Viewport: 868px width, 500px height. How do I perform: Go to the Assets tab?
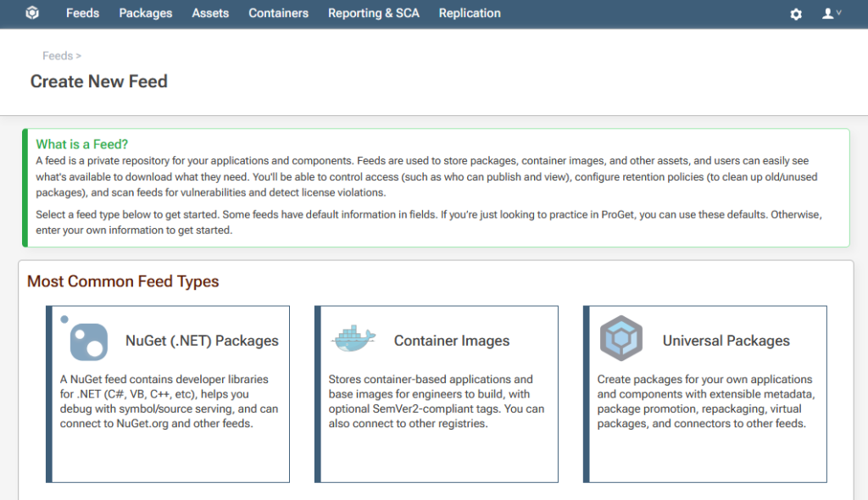tap(210, 14)
